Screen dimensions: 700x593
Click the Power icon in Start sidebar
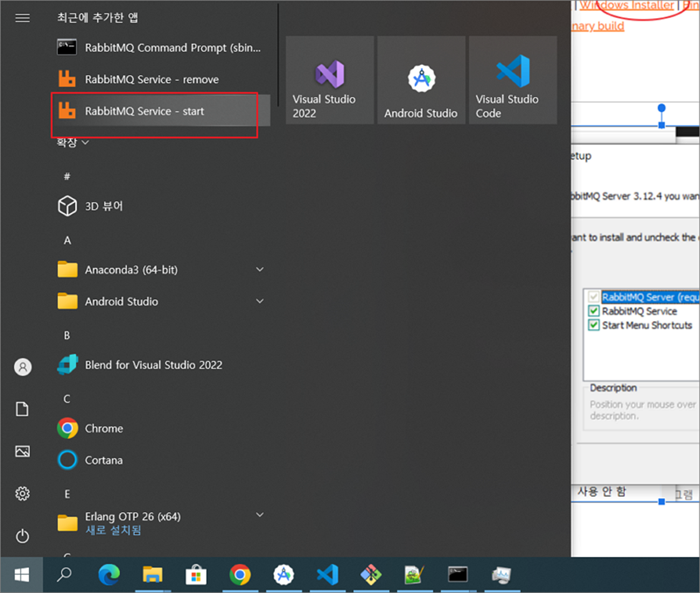pos(22,536)
